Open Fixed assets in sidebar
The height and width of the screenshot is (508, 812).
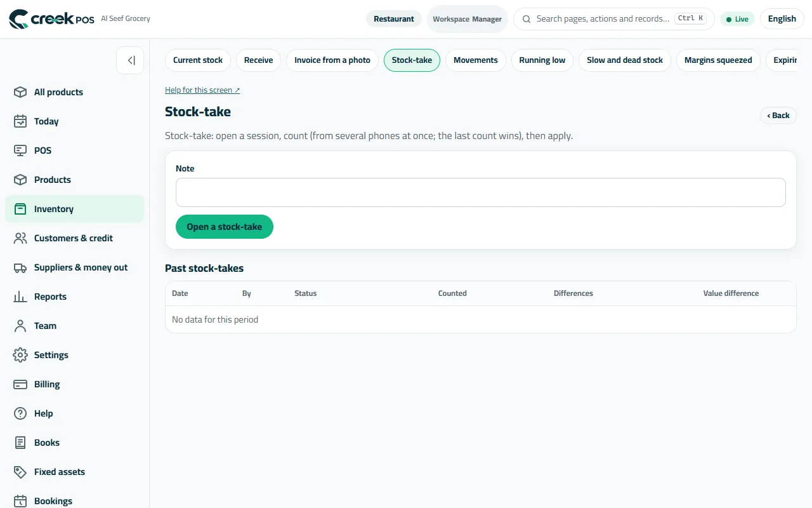(75, 472)
